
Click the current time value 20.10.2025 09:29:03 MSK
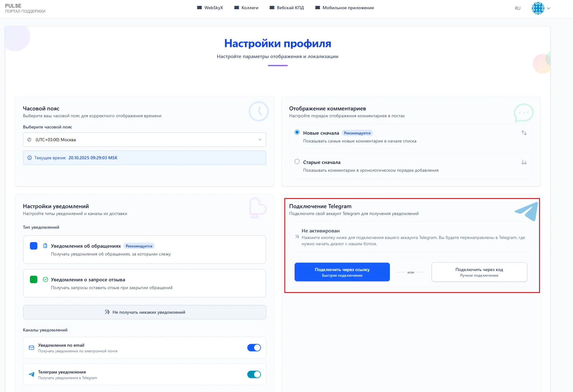pyautogui.click(x=93, y=158)
